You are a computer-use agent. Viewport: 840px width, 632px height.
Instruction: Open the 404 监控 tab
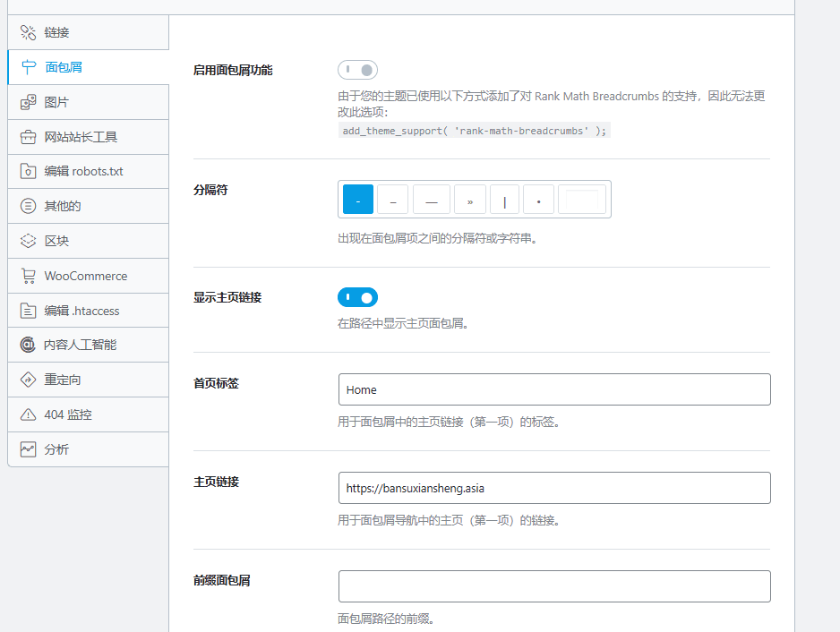coord(89,414)
